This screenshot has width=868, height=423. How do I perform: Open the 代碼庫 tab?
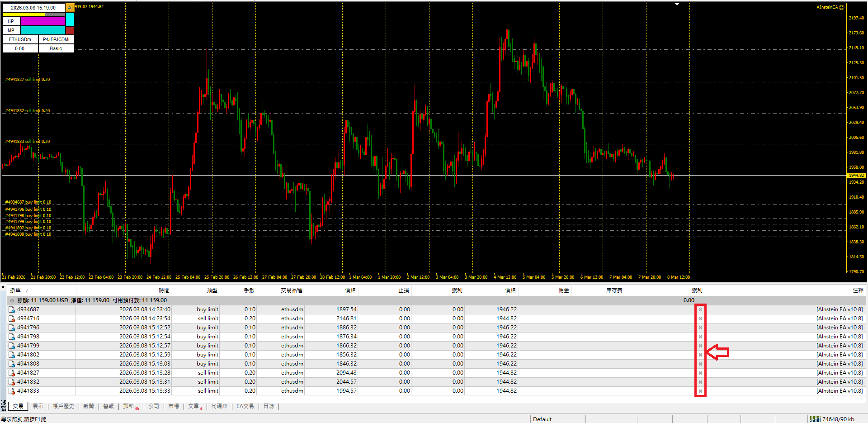coord(219,406)
